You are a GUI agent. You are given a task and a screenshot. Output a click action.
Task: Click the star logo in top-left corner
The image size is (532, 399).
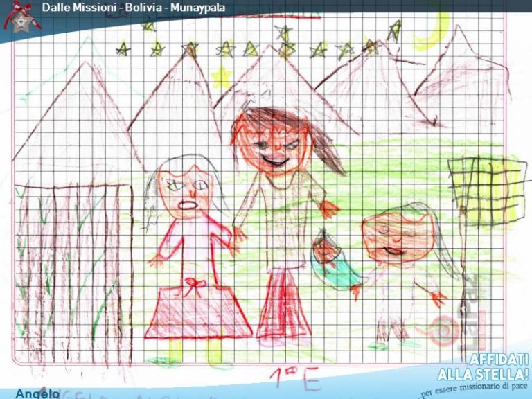tap(22, 17)
